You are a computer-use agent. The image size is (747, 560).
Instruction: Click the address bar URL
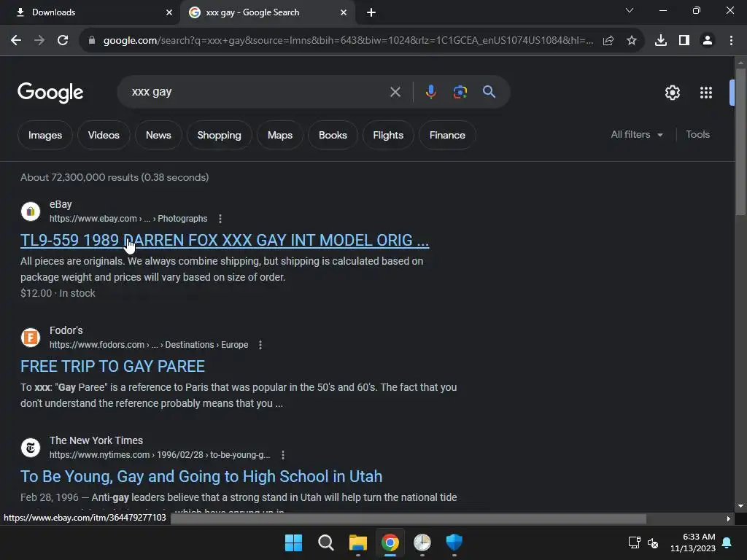tap(348, 41)
